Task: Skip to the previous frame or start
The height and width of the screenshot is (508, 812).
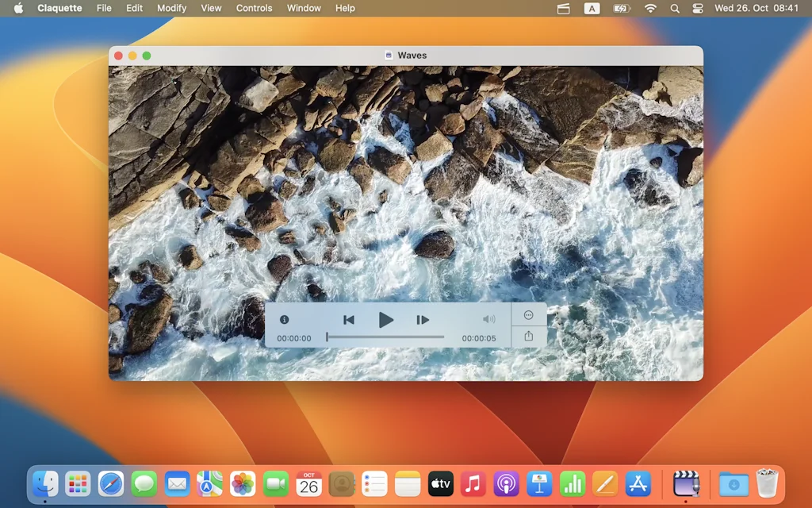Action: click(x=348, y=320)
